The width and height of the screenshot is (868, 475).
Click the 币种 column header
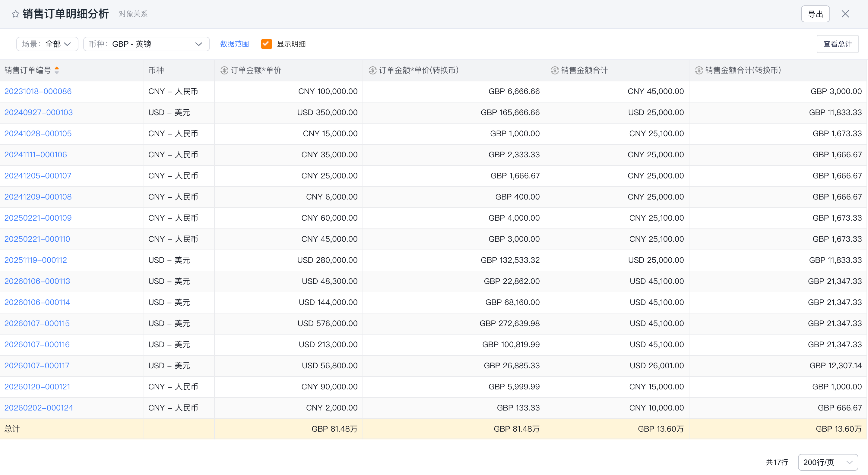(156, 70)
